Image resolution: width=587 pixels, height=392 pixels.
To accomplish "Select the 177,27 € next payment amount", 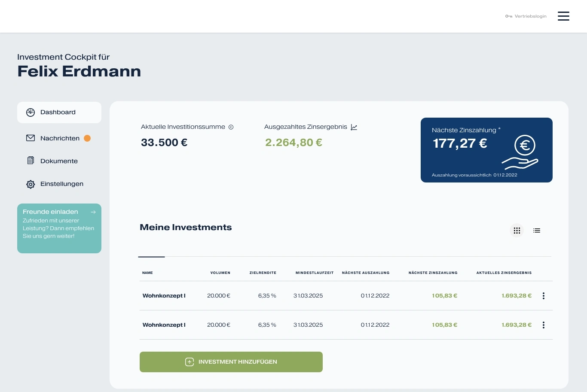I will 460,143.
